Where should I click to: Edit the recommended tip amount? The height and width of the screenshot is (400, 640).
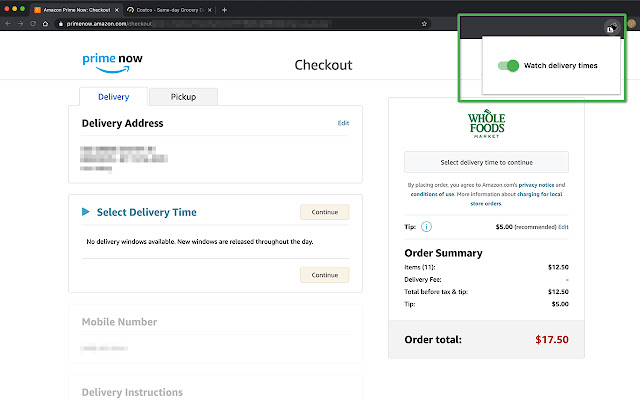point(563,227)
